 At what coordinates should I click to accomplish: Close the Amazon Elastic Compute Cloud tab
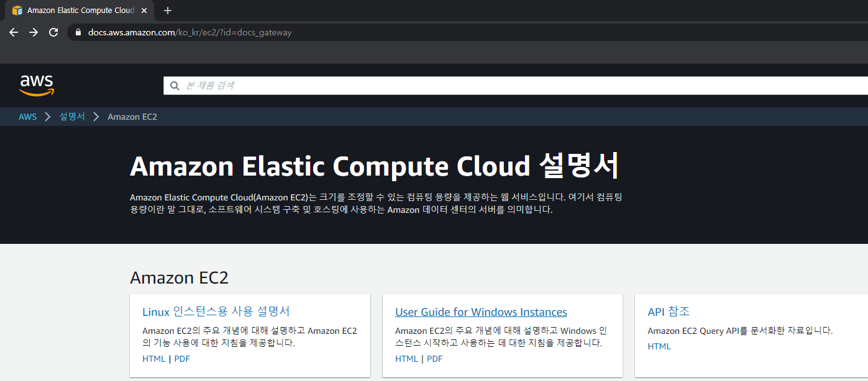[144, 11]
